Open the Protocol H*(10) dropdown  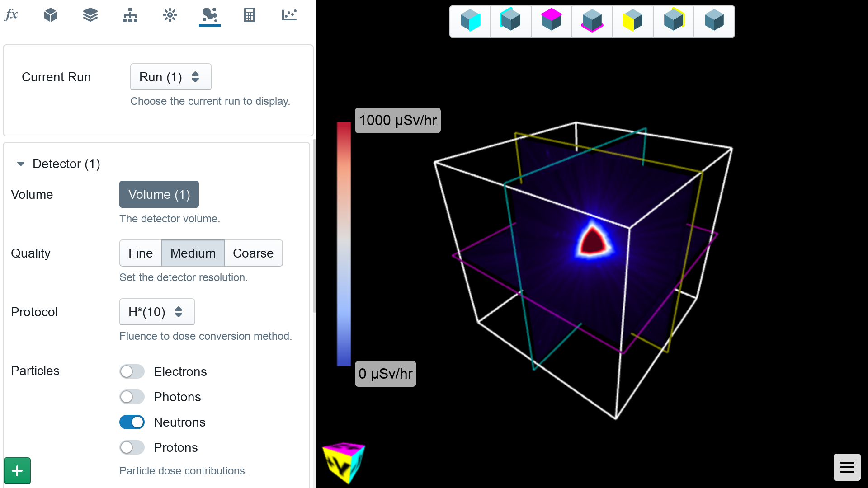156,312
